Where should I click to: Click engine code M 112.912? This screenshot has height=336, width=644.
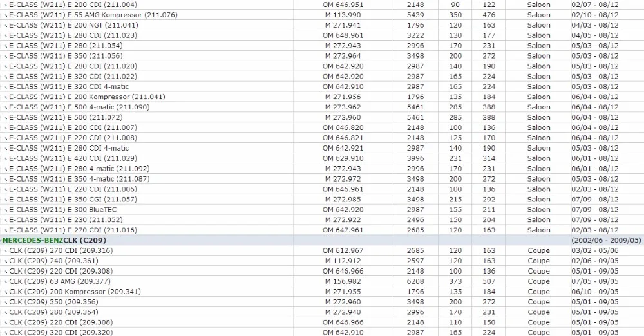[343, 261]
